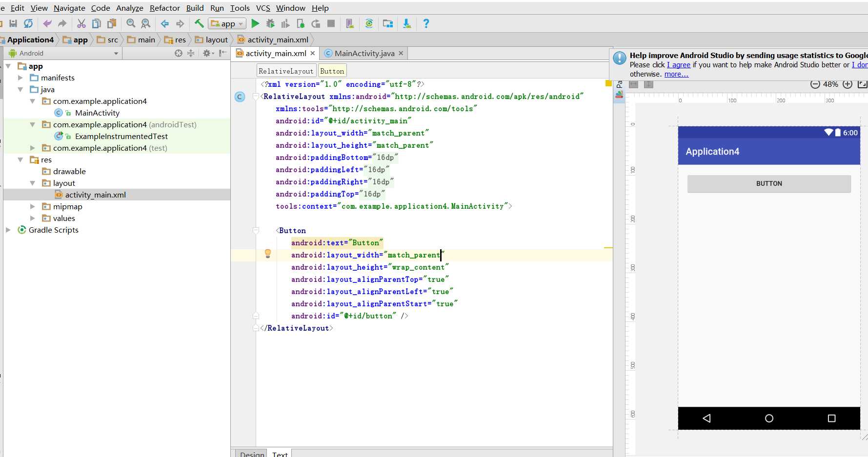Open the Navigate menu
The width and height of the screenshot is (868, 457).
(x=69, y=8)
